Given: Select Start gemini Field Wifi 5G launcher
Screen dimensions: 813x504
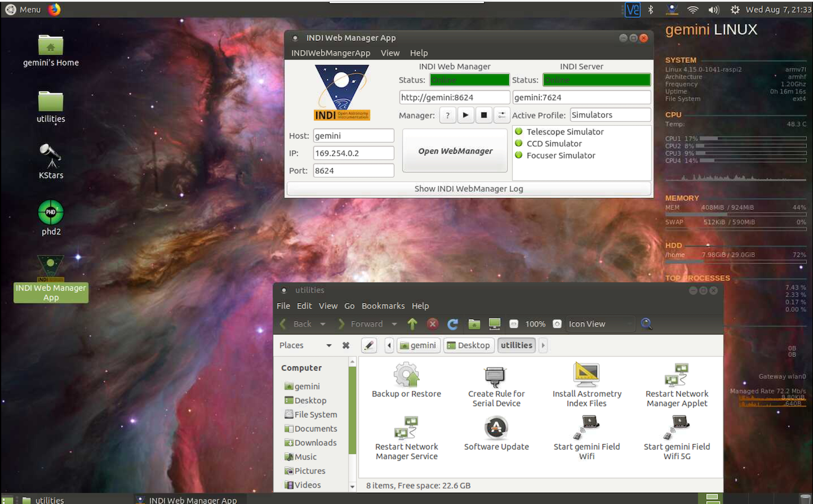Looking at the screenshot, I should 677,438.
